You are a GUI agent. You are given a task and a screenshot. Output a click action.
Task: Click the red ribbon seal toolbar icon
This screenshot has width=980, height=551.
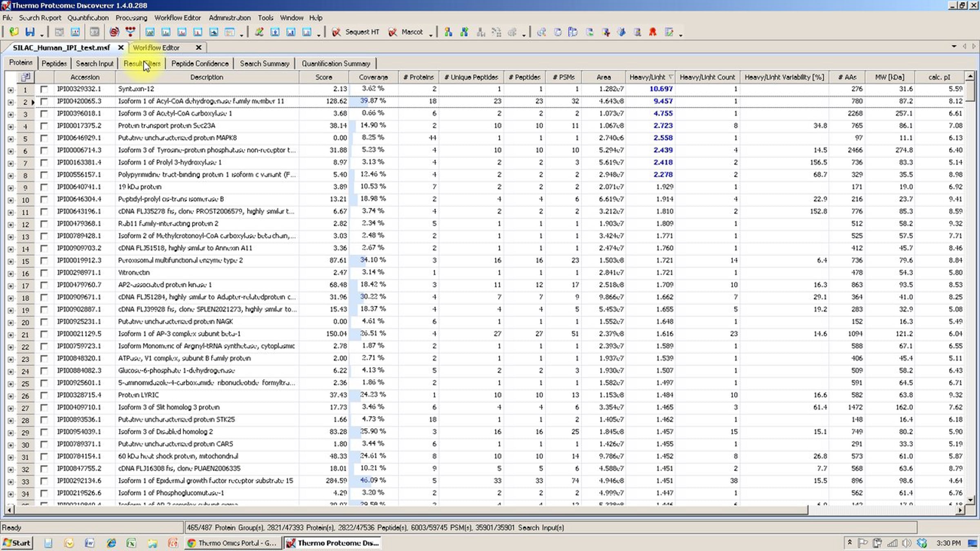click(x=653, y=32)
